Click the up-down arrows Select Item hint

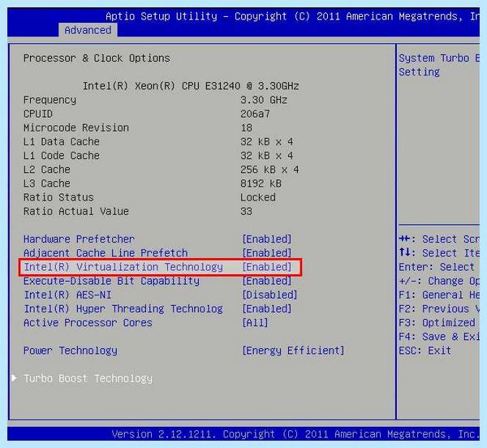click(x=439, y=253)
